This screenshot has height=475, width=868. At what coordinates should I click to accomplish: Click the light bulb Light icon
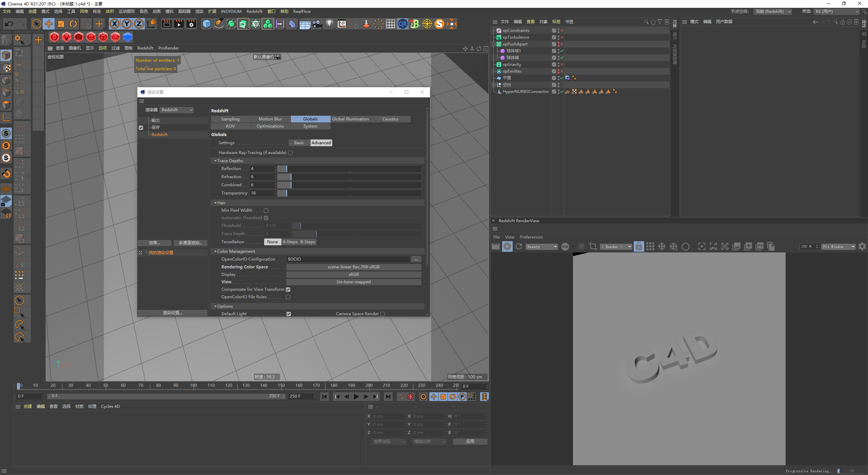click(x=329, y=24)
